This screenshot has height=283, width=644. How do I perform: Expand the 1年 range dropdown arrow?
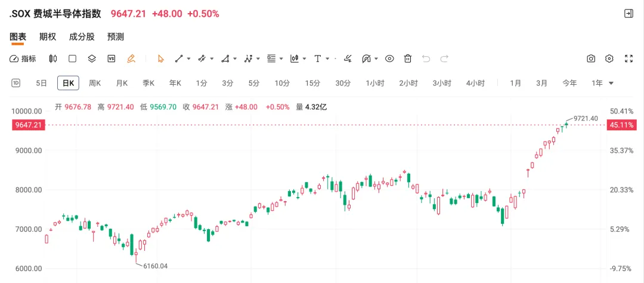point(611,83)
